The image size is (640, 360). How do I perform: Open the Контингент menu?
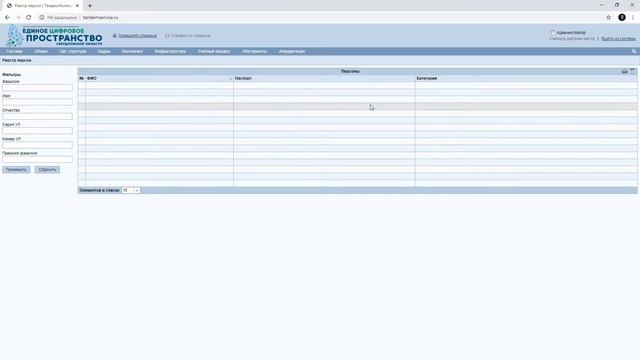[x=132, y=51]
